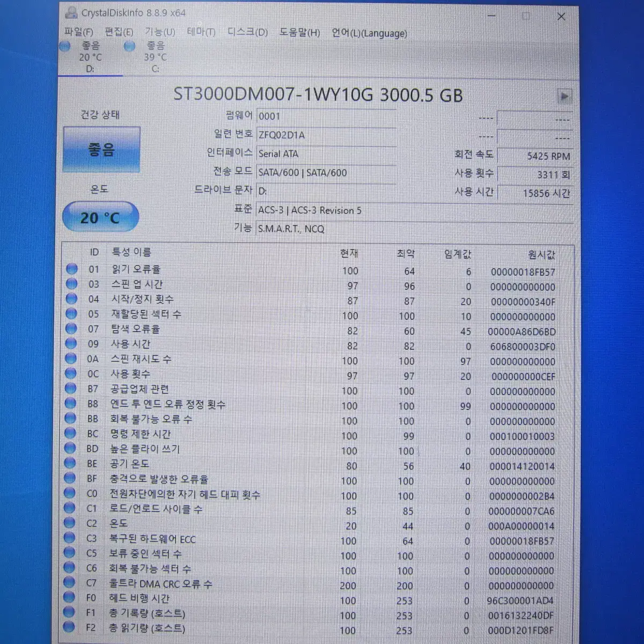The image size is (644, 644).
Task: Click the drive title ST3000DM007-1WY10G 3000.5 GB
Action: [318, 95]
